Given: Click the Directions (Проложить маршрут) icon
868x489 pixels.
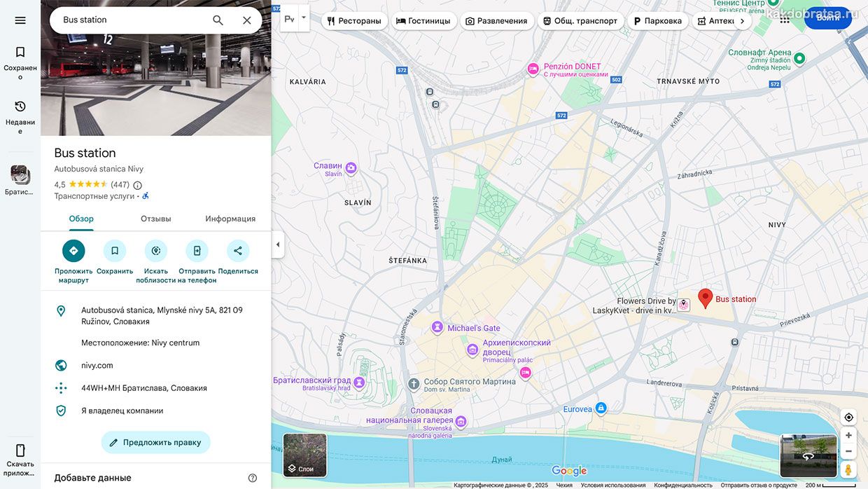Looking at the screenshot, I should click(73, 251).
